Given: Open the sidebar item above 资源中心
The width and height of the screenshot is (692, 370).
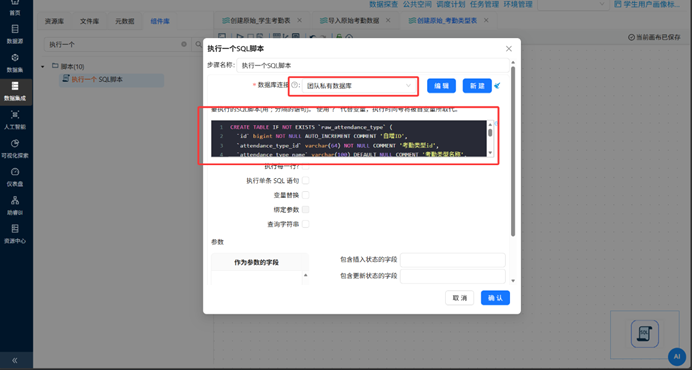Looking at the screenshot, I should [15, 205].
